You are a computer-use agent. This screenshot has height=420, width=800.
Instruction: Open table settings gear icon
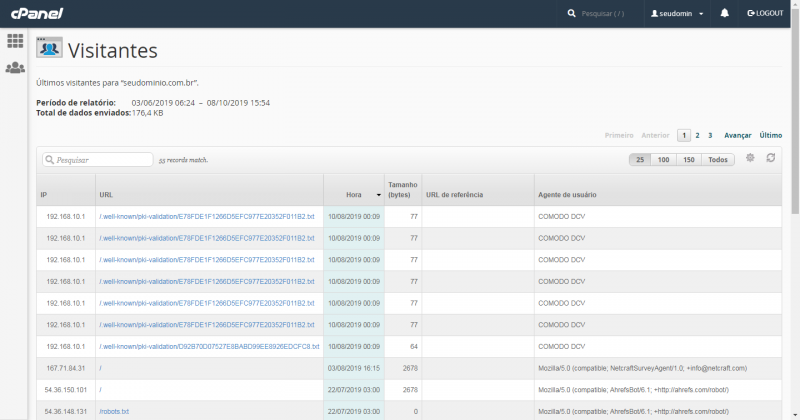click(x=750, y=158)
